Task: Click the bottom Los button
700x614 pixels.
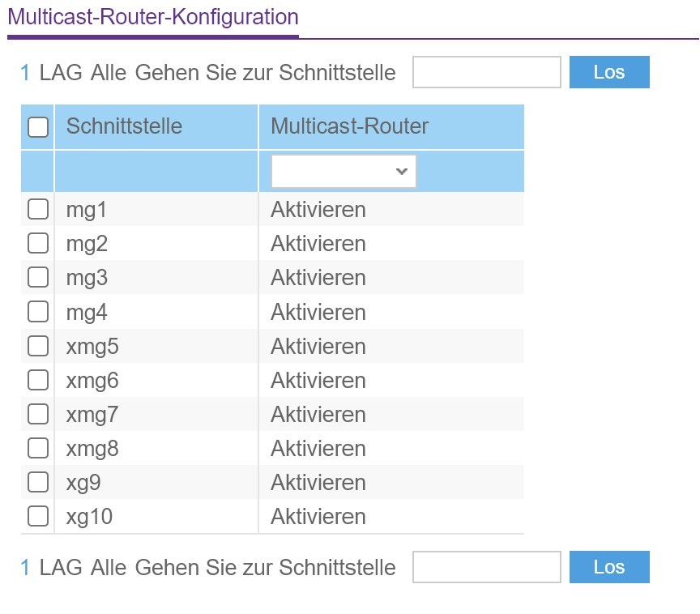Action: tap(609, 567)
